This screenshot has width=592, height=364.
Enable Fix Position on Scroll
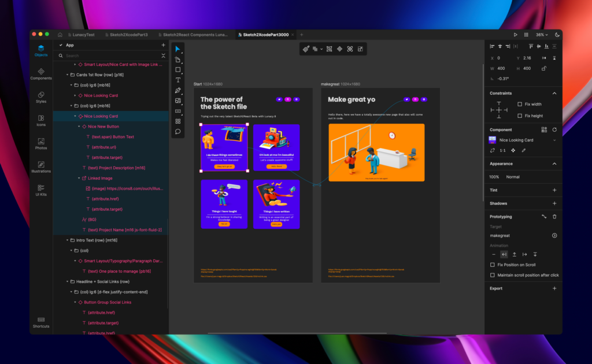[493, 265]
